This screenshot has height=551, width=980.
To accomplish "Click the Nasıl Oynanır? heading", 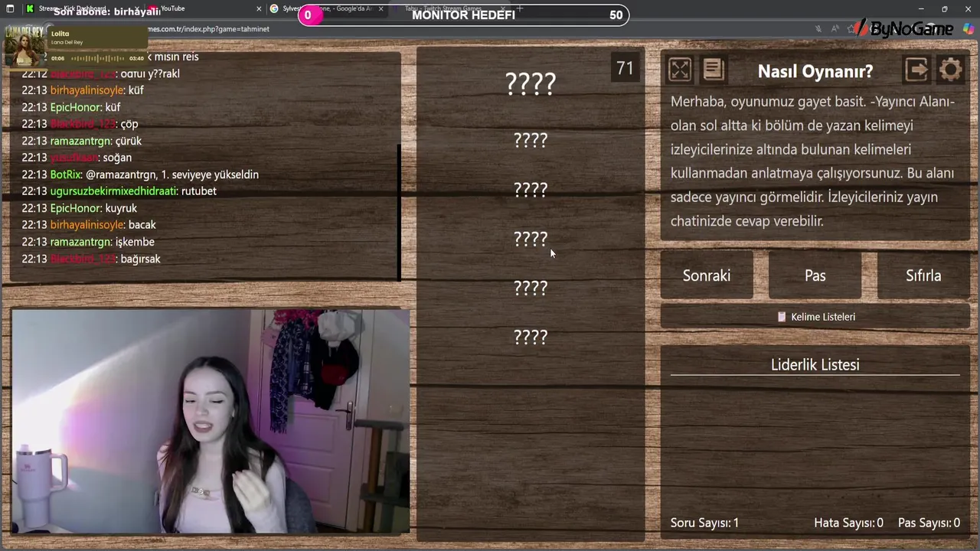I will click(x=815, y=71).
